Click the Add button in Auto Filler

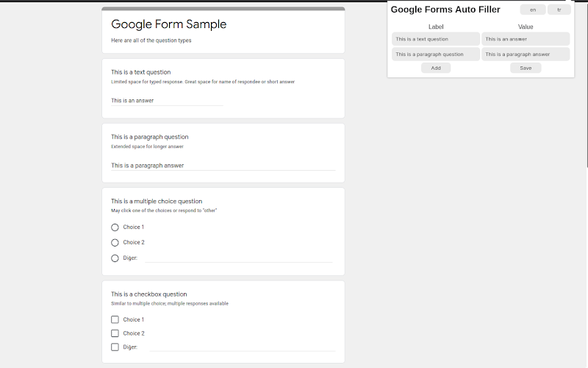point(436,68)
